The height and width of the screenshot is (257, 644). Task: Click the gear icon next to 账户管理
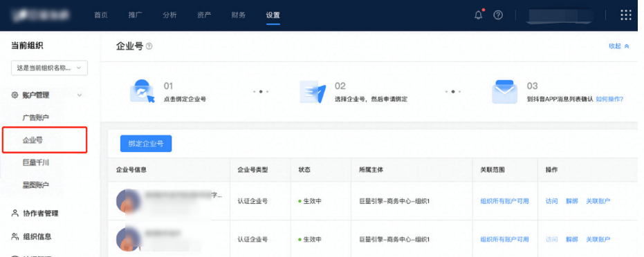pos(15,95)
